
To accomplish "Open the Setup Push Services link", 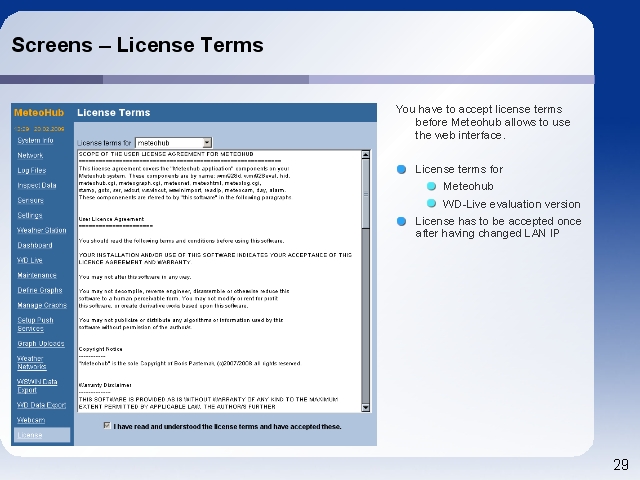I will (36, 324).
